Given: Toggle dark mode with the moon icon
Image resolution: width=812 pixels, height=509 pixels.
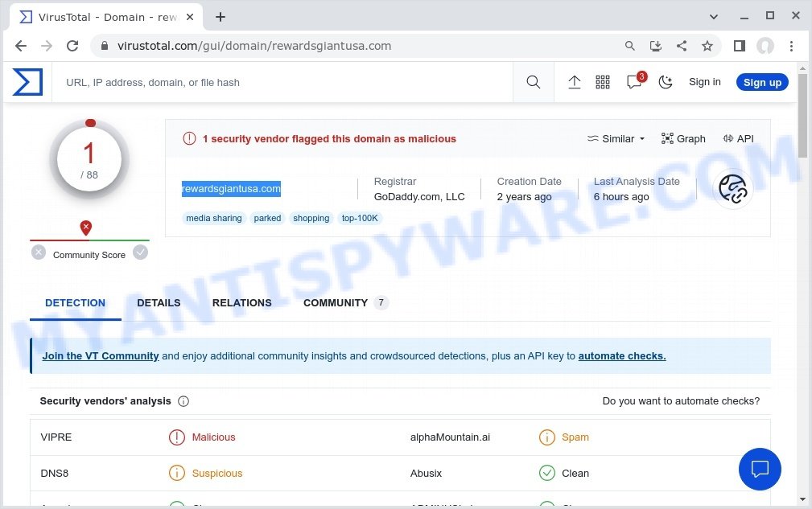Looking at the screenshot, I should [666, 82].
